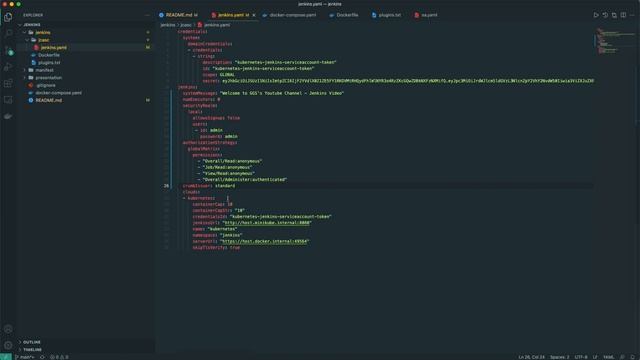The width and height of the screenshot is (640, 360).
Task: Click the Split Editor Right icon
Action: click(623, 15)
